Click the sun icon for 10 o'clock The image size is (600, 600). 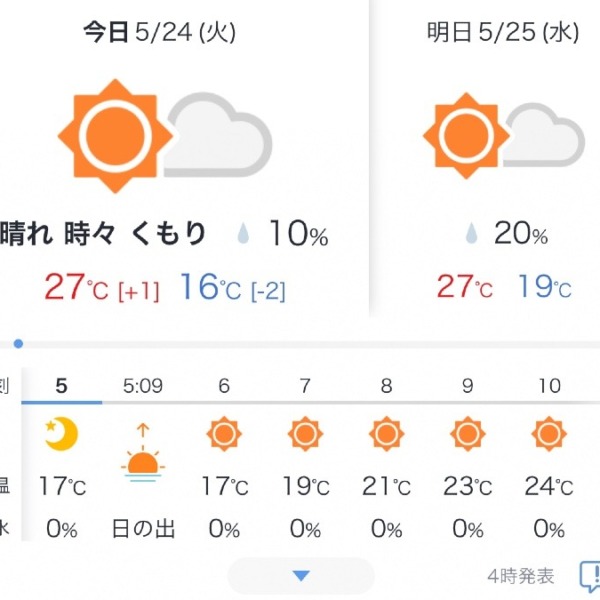[549, 434]
